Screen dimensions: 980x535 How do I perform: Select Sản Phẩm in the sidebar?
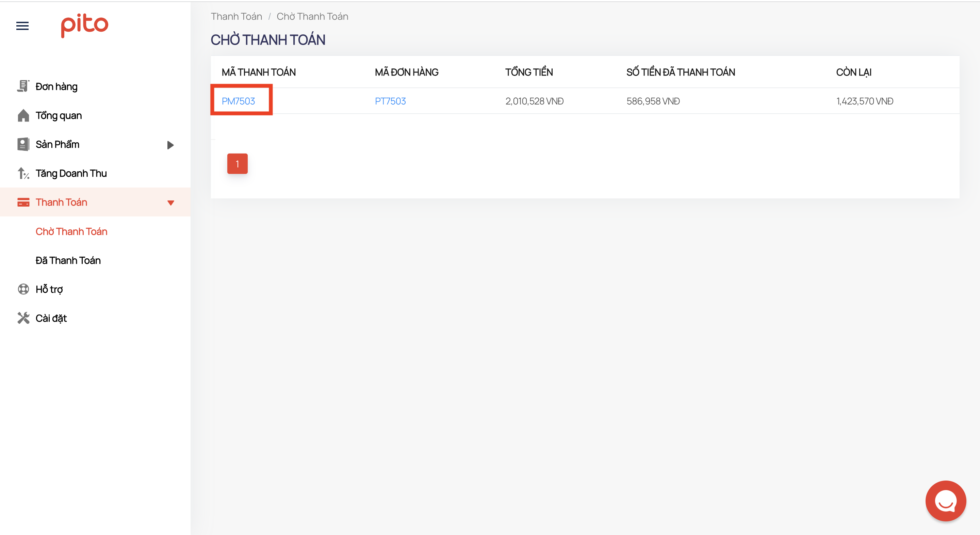point(58,144)
